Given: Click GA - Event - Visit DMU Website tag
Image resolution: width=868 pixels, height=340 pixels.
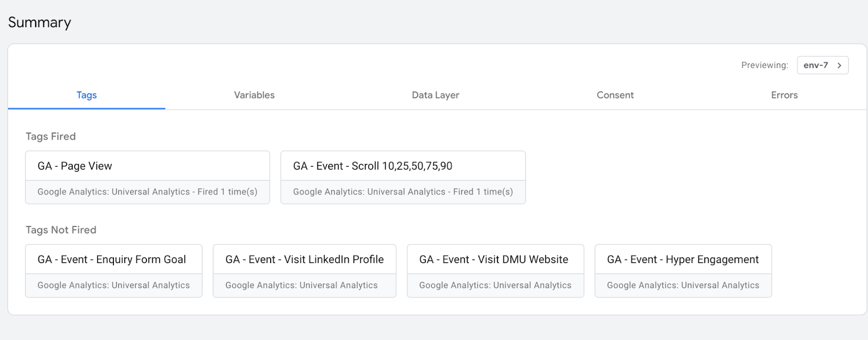Looking at the screenshot, I should click(x=495, y=260).
